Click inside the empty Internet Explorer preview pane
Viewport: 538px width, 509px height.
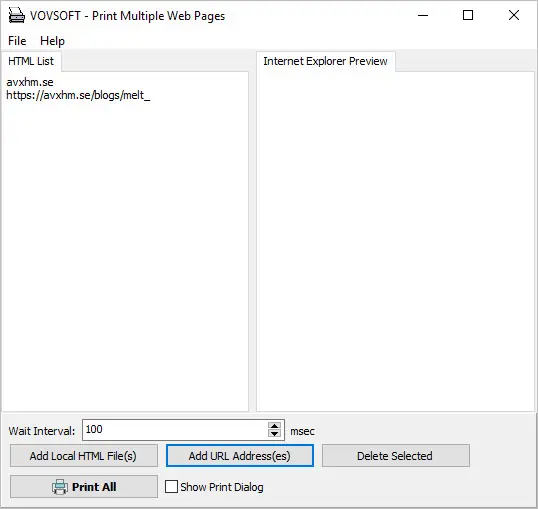[x=396, y=241]
